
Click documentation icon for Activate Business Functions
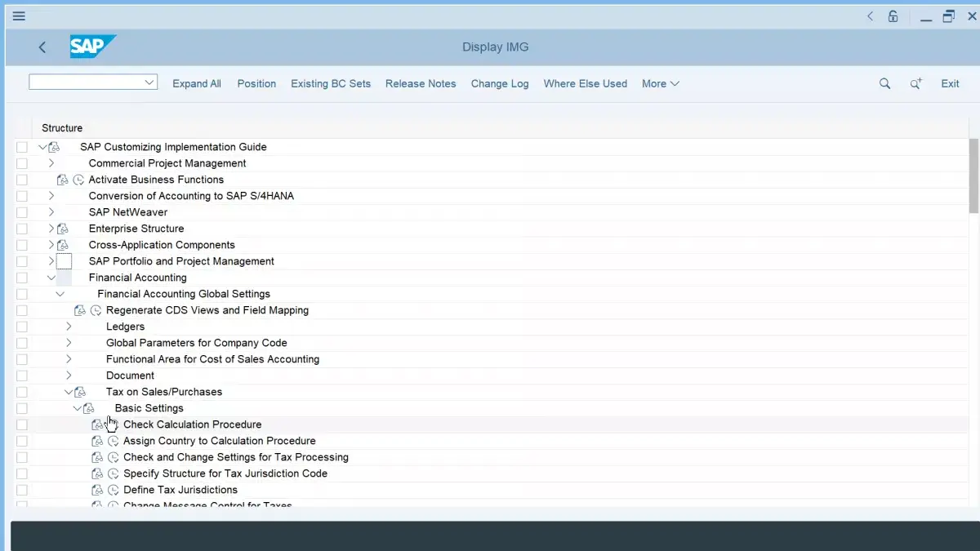coord(63,180)
